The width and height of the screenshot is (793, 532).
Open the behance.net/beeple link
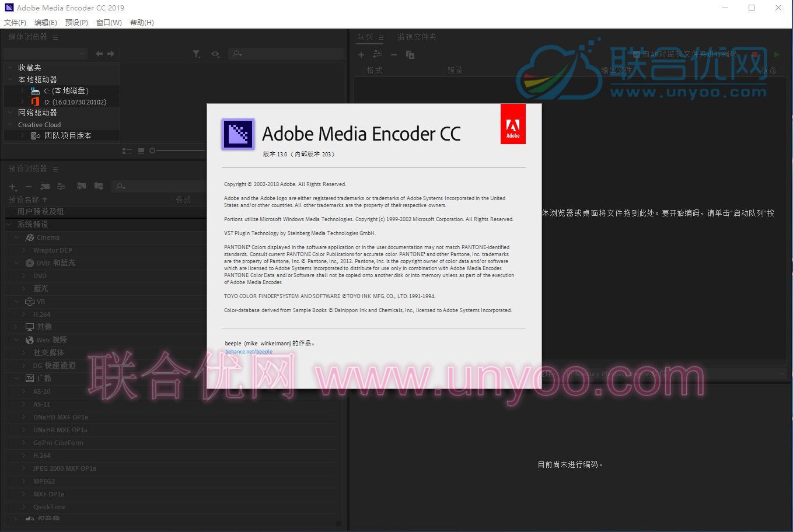coord(249,352)
